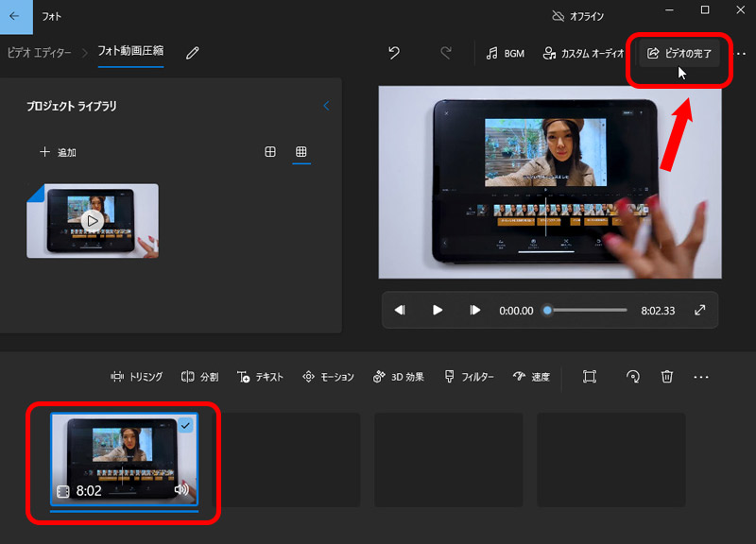
Task: Open the トリミング trim tool
Action: coord(136,377)
